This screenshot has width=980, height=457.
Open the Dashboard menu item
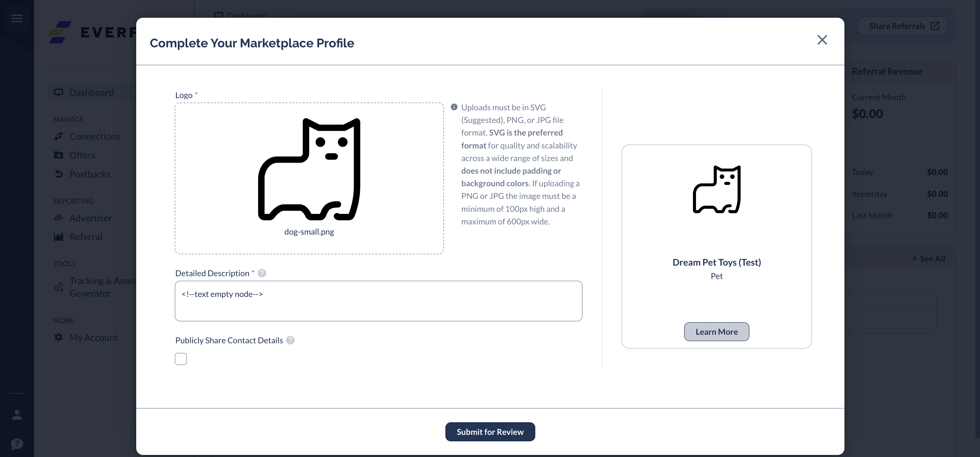(x=92, y=93)
